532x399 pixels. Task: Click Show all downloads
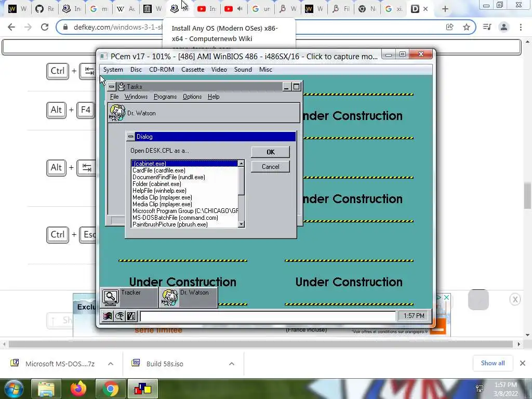(x=493, y=363)
